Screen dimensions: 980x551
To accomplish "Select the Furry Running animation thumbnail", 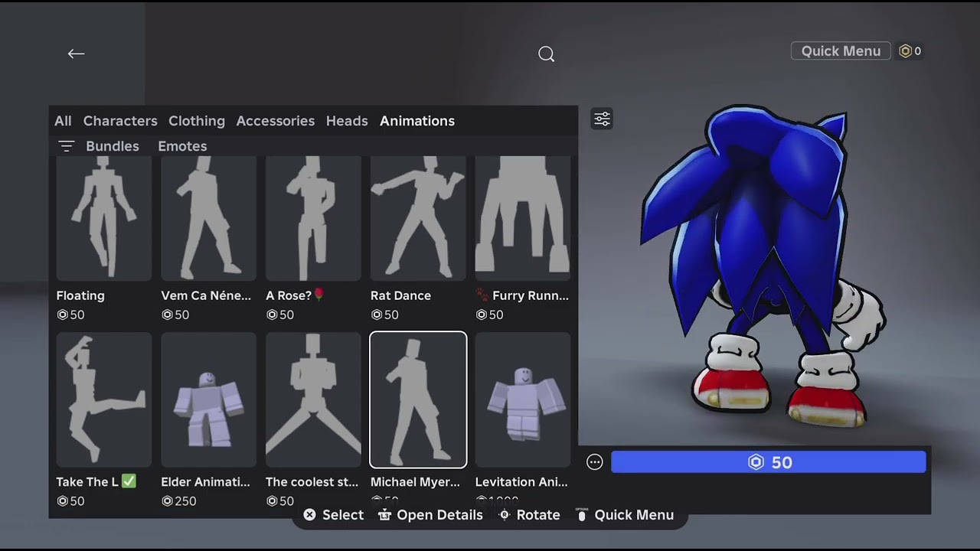I will (523, 218).
